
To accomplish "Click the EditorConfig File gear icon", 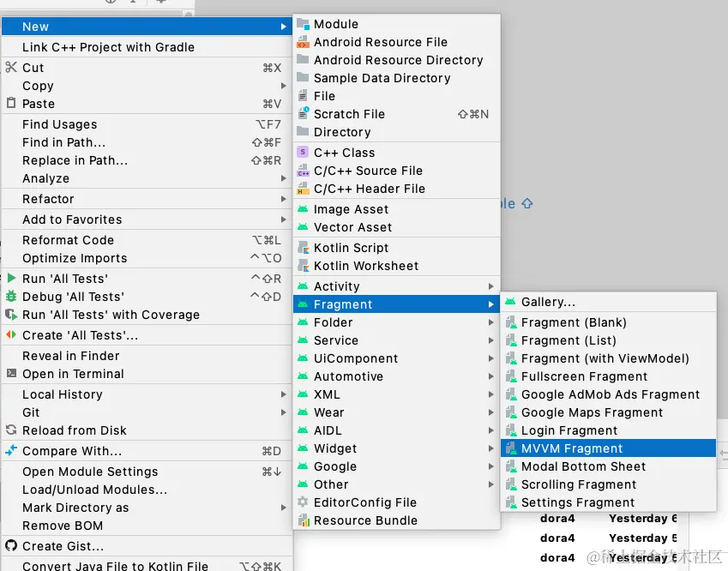I will 303,502.
